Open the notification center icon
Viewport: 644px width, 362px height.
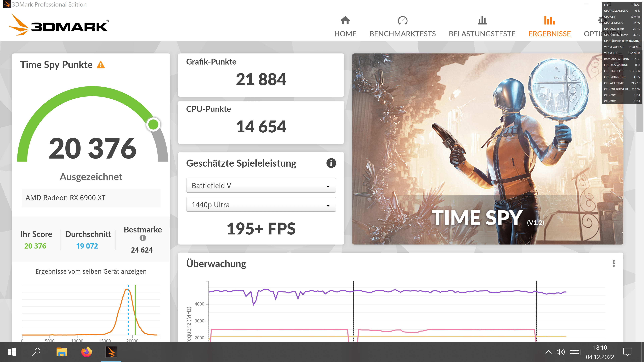pyautogui.click(x=627, y=352)
